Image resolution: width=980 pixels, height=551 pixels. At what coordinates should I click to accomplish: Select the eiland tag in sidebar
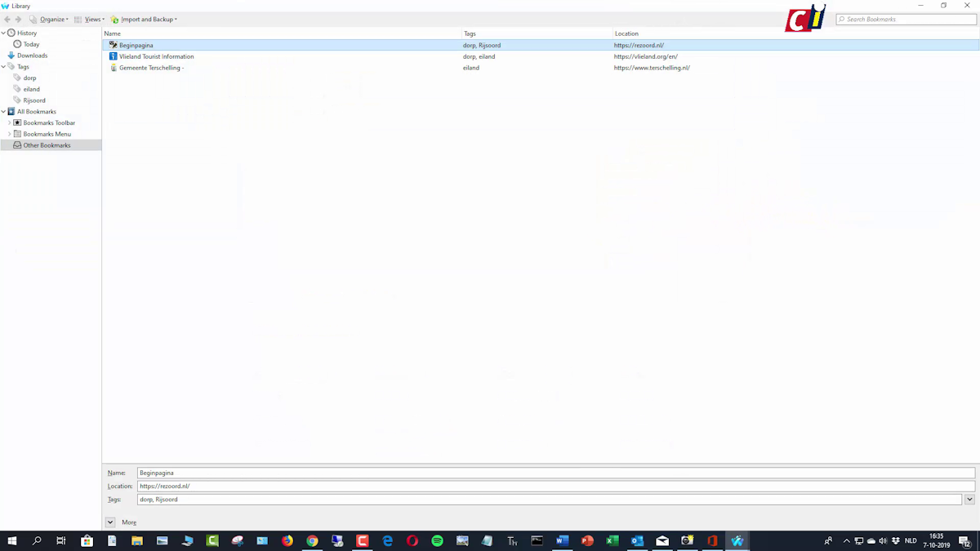31,89
